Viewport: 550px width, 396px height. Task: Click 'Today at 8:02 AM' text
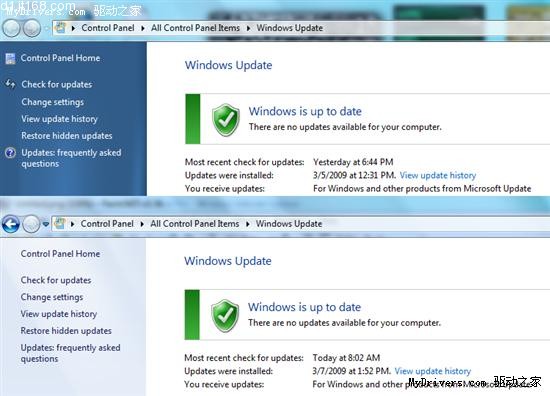(346, 358)
